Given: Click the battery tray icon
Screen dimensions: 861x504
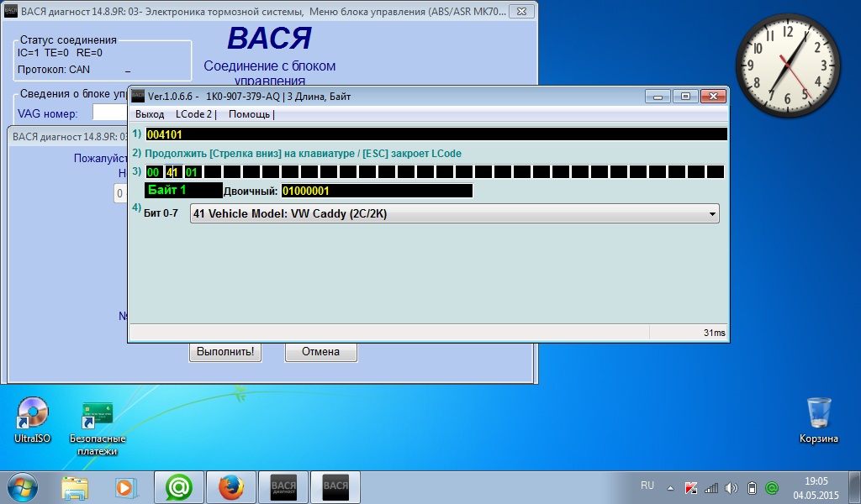Looking at the screenshot, I should point(752,487).
